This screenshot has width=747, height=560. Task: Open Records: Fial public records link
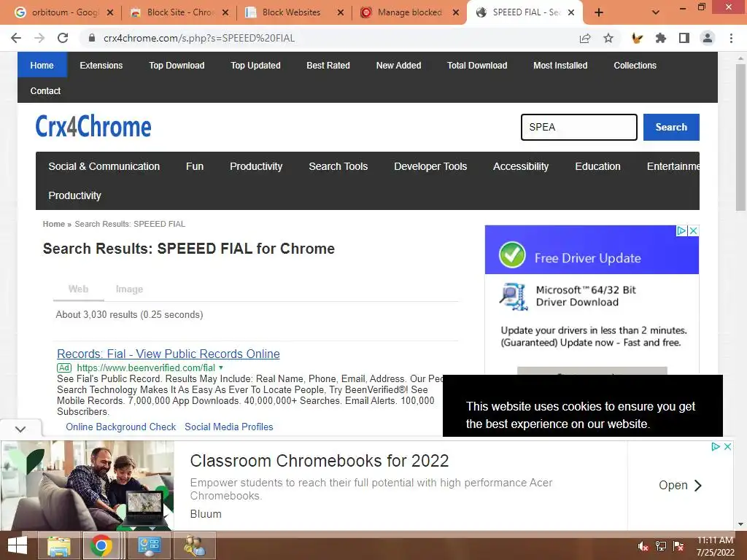point(169,354)
